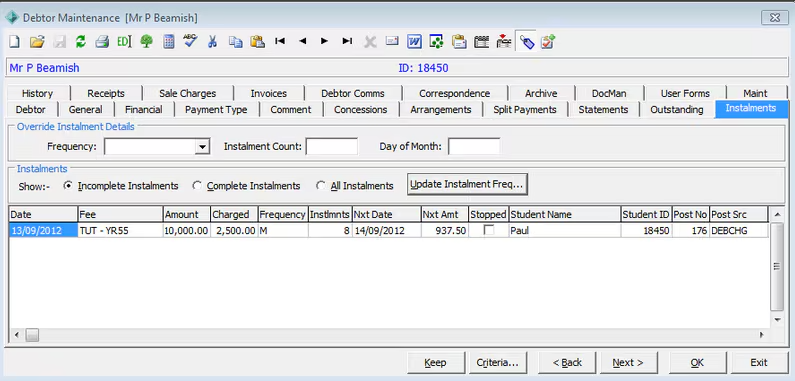Screen dimensions: 795x381
Task: Switch to the Archive tab
Action: pyautogui.click(x=541, y=93)
